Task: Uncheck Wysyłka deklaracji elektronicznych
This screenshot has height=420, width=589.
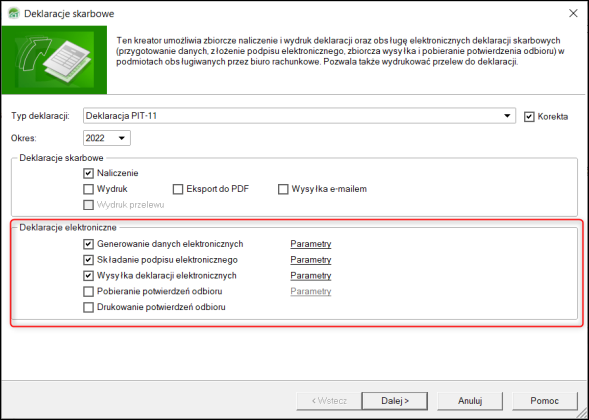Action: (x=88, y=276)
